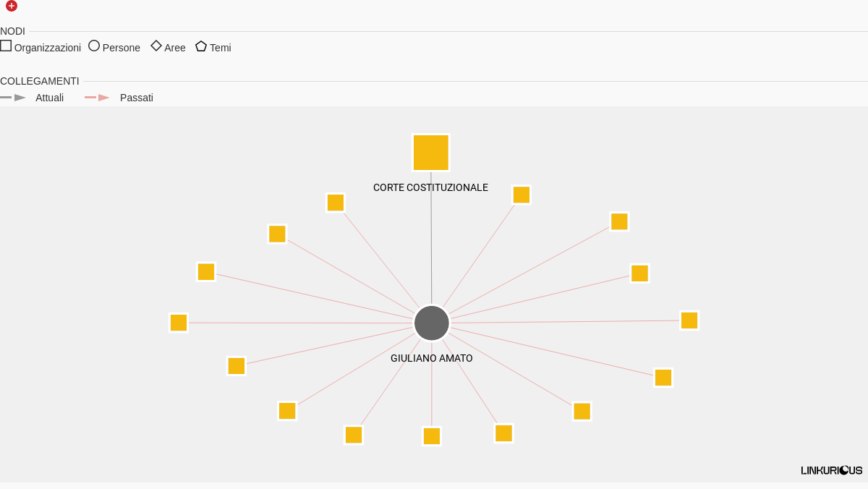Click the COLLEGAMENTI section heading

40,81
